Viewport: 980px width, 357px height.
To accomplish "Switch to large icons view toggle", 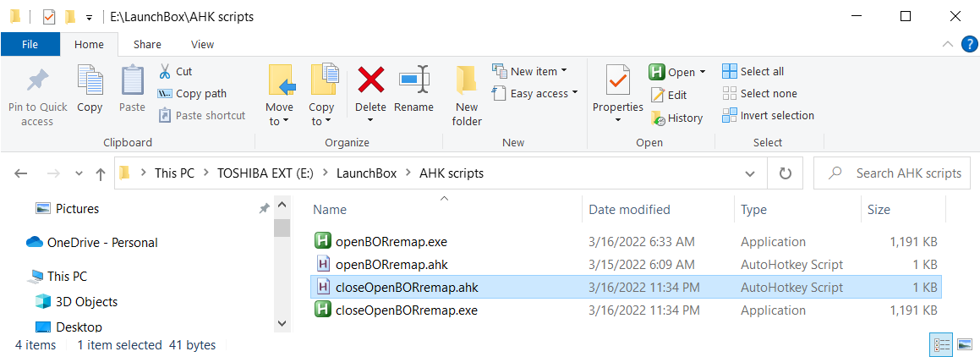I will click(x=965, y=344).
